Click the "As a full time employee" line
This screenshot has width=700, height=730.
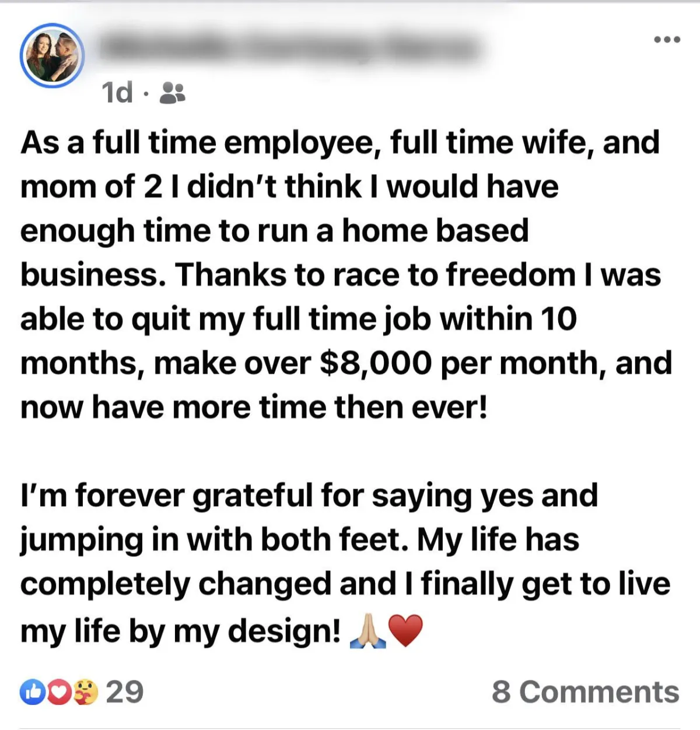click(201, 143)
